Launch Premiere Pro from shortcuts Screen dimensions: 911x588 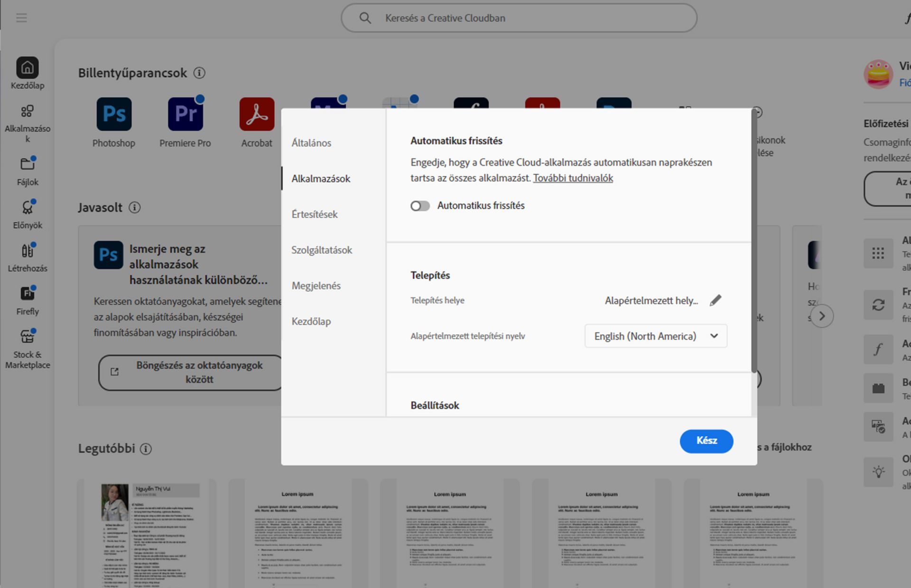coord(185,114)
